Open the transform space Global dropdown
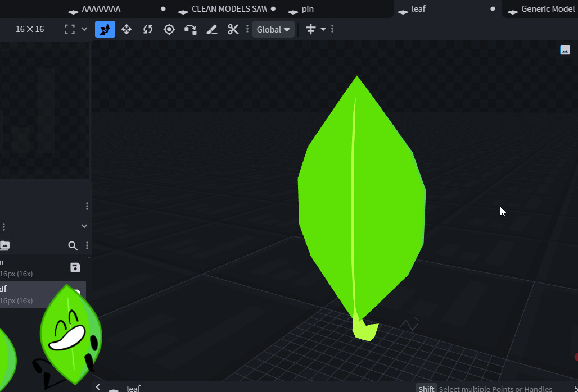 tap(273, 29)
